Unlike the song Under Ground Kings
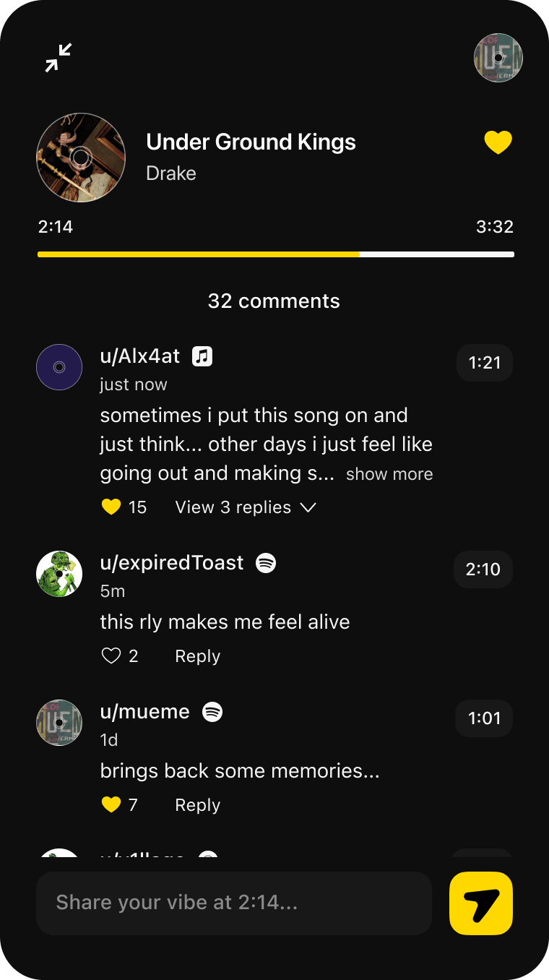549x980 pixels. click(498, 142)
